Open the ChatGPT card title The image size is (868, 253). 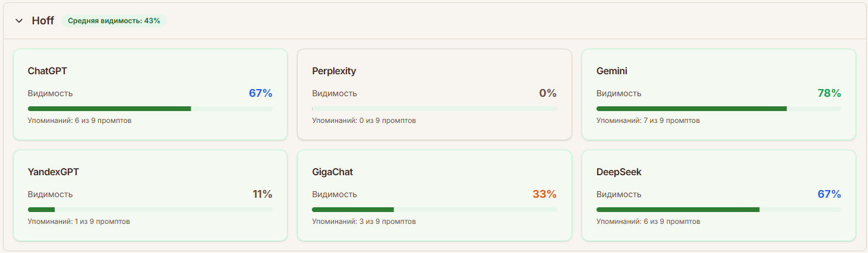(48, 71)
